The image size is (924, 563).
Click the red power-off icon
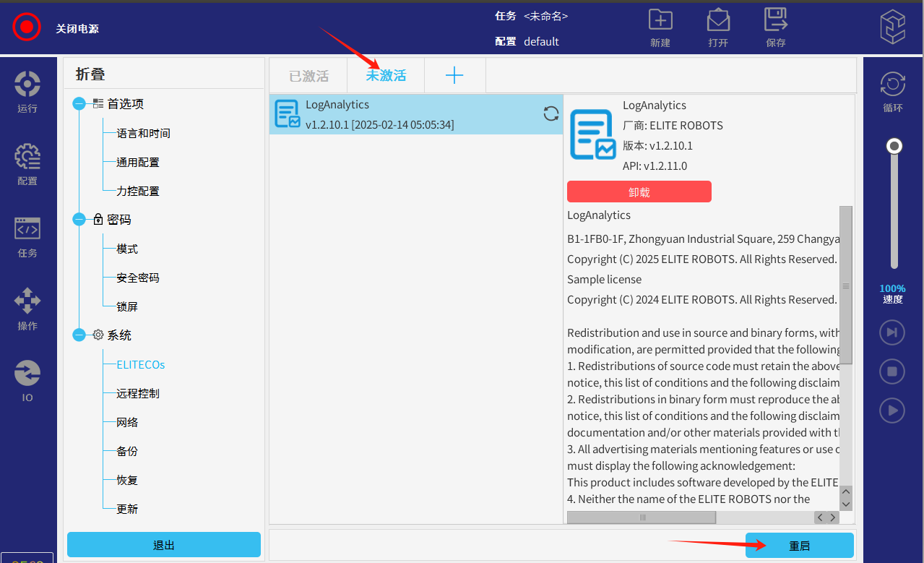27,27
